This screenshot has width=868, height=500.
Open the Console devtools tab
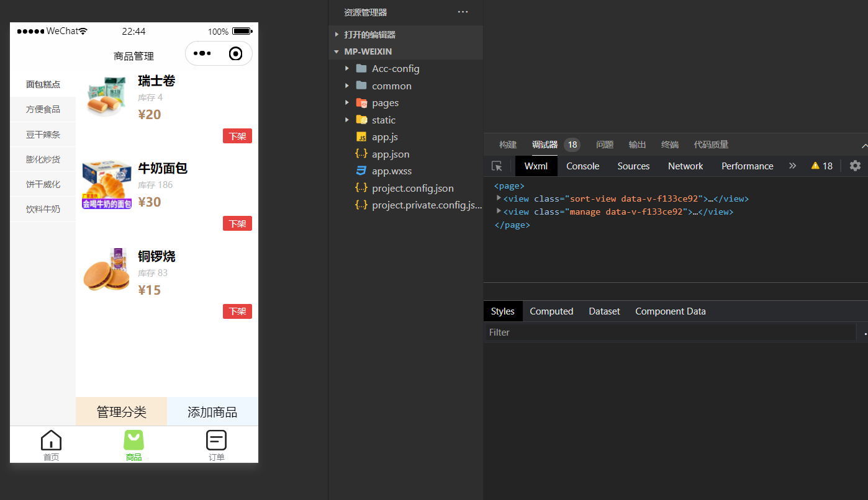point(583,166)
